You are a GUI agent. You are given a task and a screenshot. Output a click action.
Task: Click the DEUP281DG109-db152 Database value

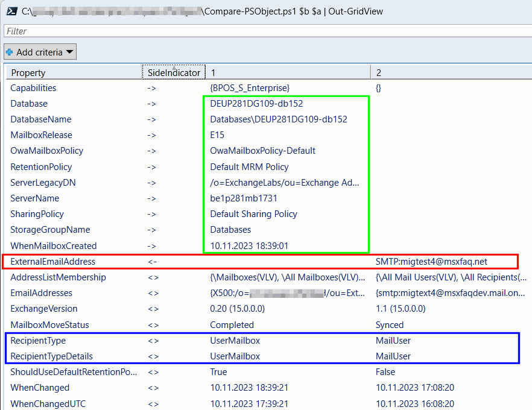[x=256, y=104]
